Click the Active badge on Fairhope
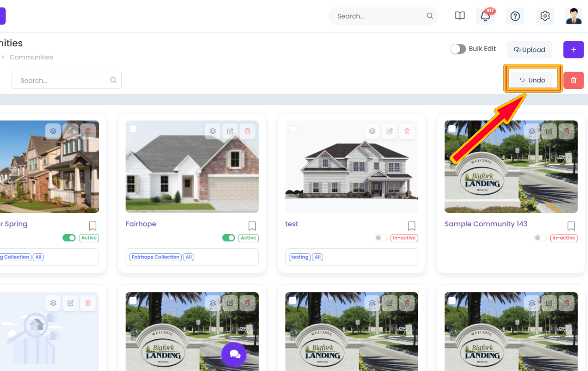 [x=248, y=238]
